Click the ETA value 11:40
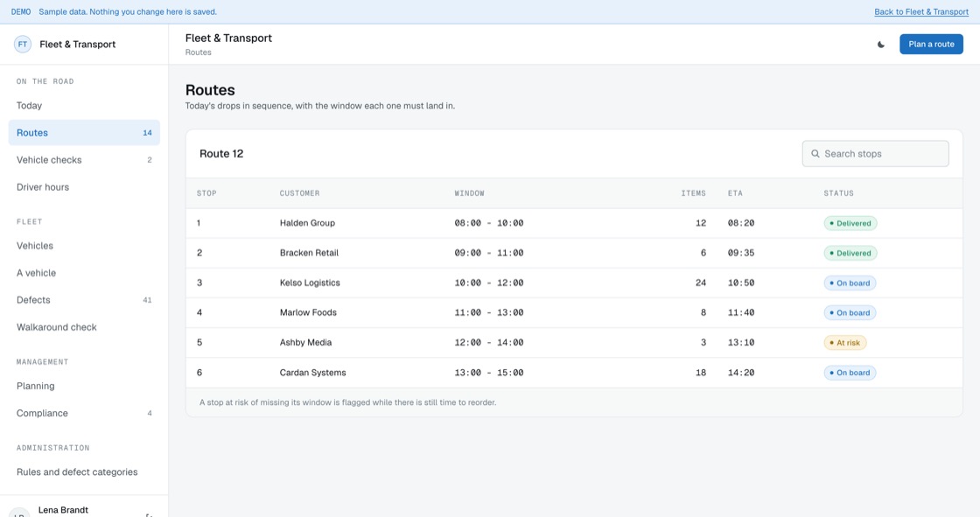The width and height of the screenshot is (980, 517). tap(740, 312)
